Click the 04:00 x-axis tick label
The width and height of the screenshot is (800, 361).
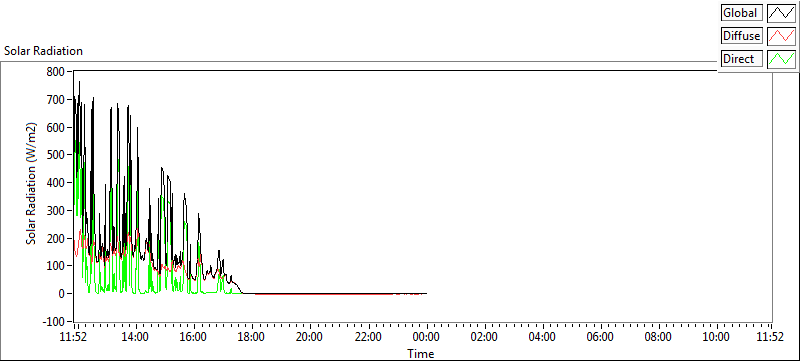542,337
